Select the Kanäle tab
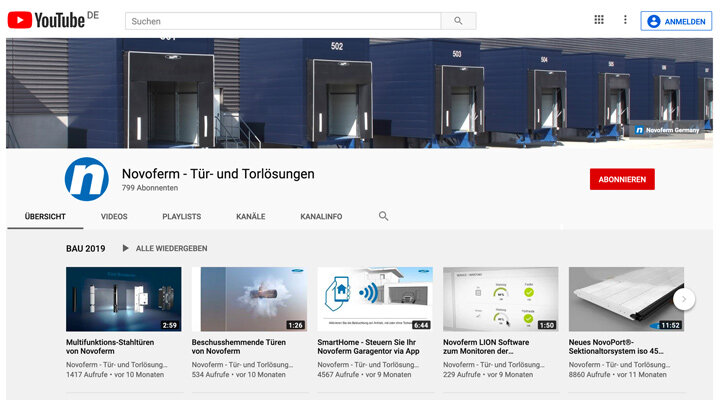Image resolution: width=720 pixels, height=400 pixels. (x=250, y=216)
